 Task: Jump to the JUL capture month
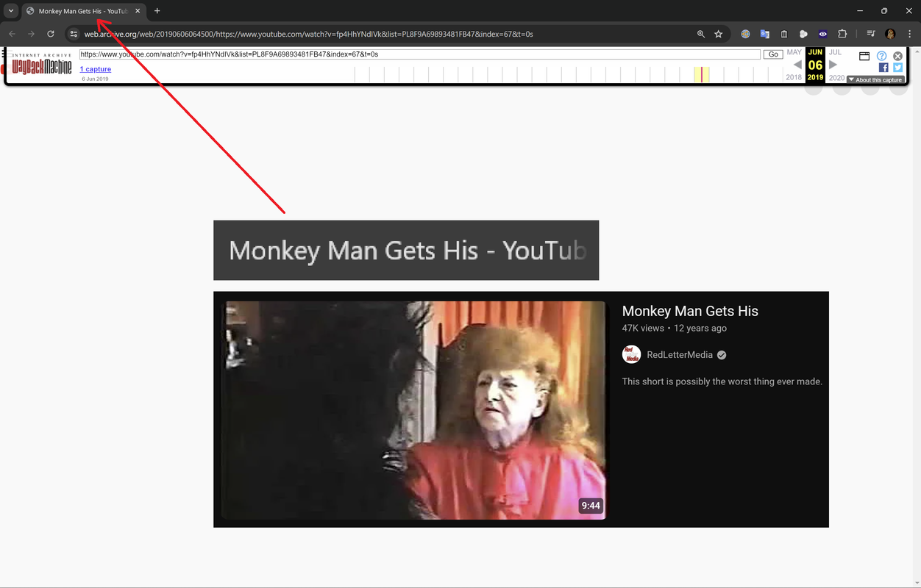pos(835,53)
